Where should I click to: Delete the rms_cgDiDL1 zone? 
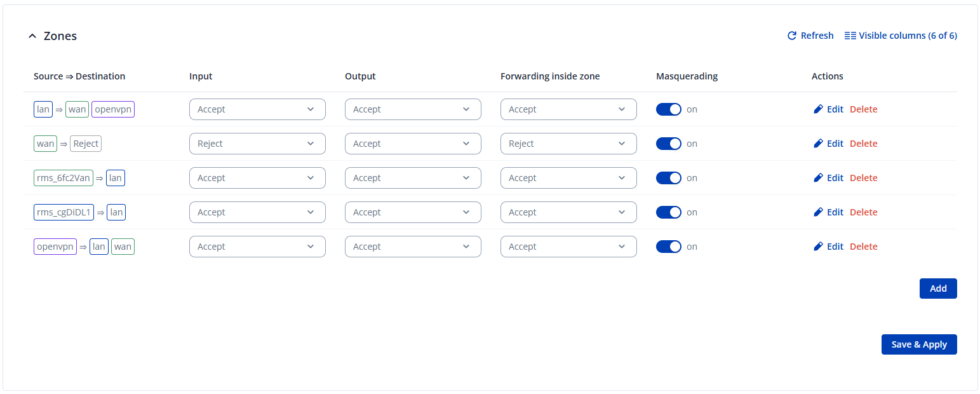coord(863,212)
